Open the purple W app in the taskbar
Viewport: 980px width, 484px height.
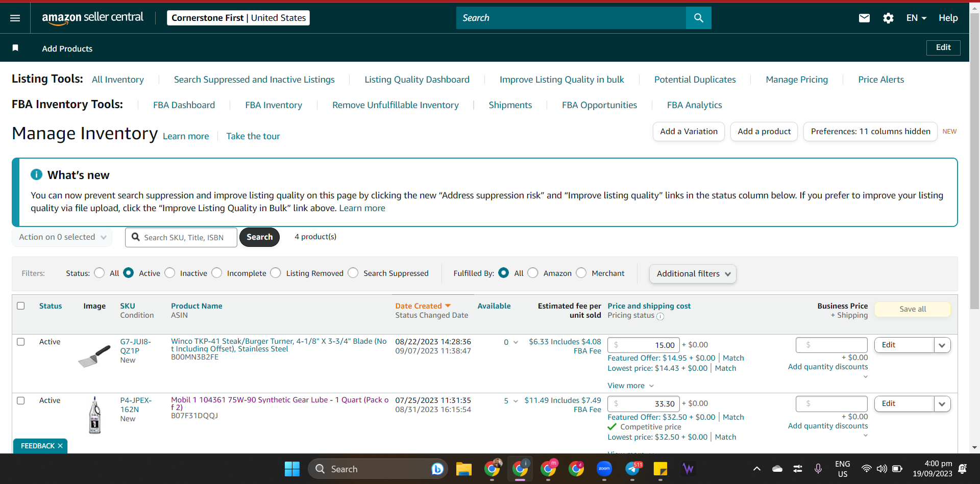[688, 469]
